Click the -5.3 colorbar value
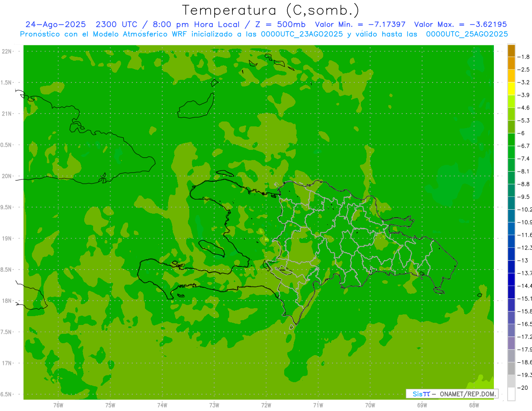 [x=524, y=121]
